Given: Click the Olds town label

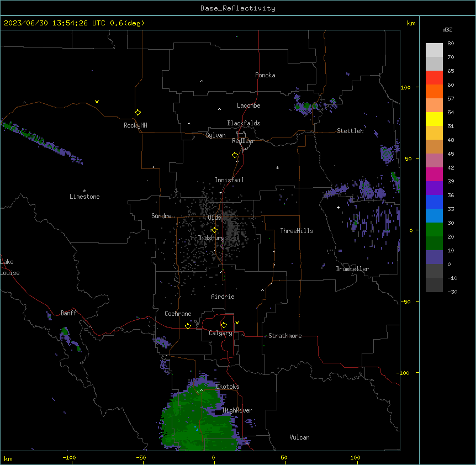Looking at the screenshot, I should click(x=214, y=218).
